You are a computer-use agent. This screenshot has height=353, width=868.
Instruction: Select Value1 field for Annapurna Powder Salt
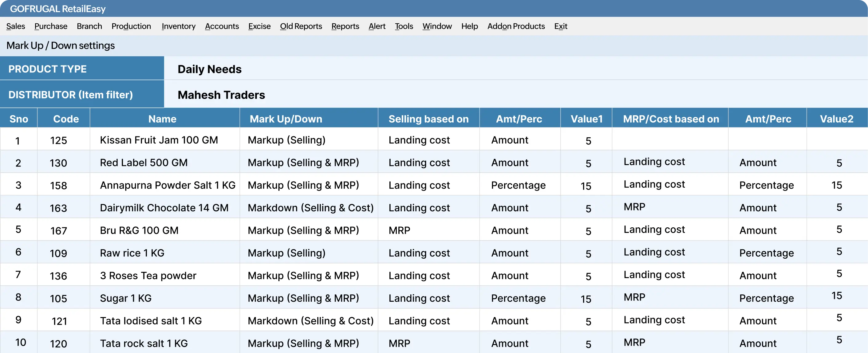(586, 185)
